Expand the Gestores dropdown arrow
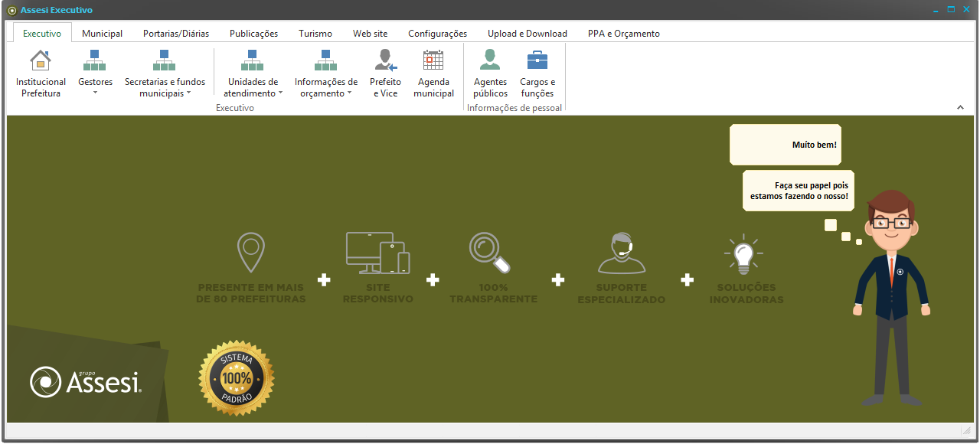Viewport: 980px width, 444px height. tap(96, 93)
